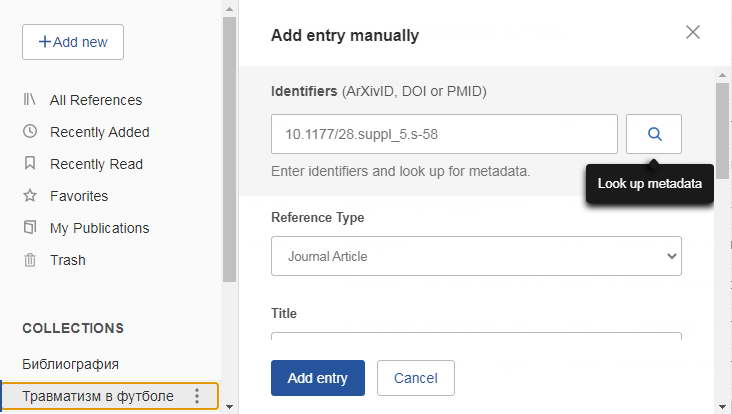Open options menu for Травматизм в футболе
The height and width of the screenshot is (414, 732).
point(197,396)
